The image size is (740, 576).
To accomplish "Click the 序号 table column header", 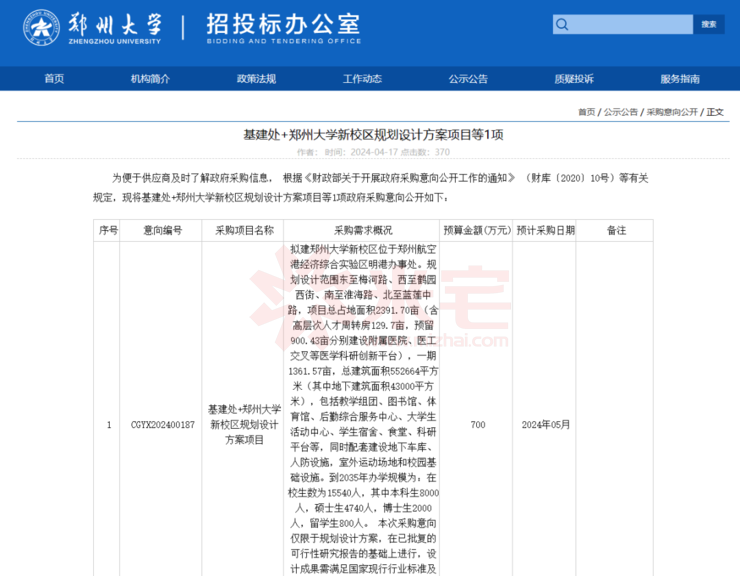I will tap(109, 230).
